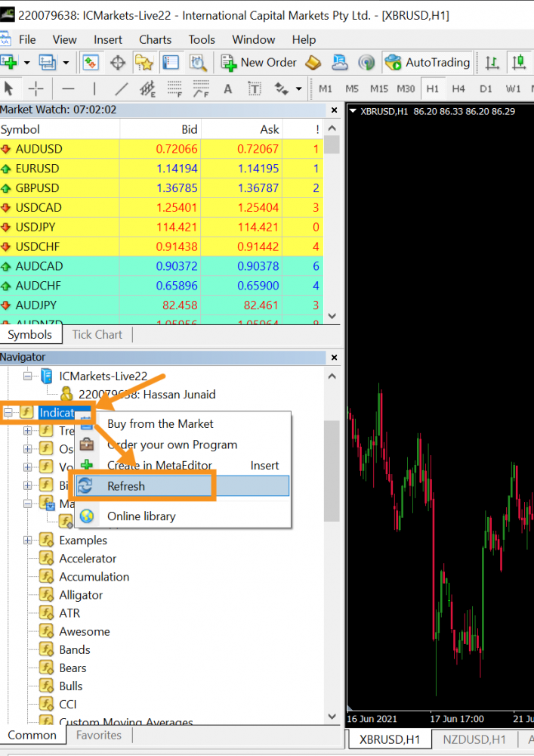The height and width of the screenshot is (756, 534).
Task: Select the horizontal line tool
Action: [x=68, y=88]
